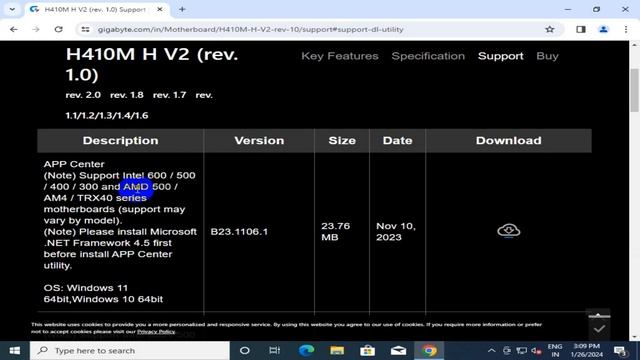Click the Size column header
640x360 pixels.
pos(342,140)
